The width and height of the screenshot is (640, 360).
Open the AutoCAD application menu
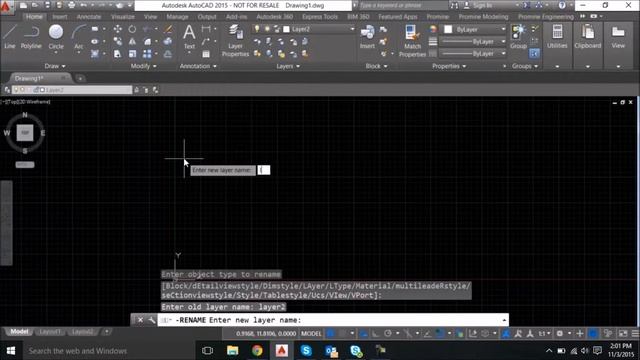point(6,7)
